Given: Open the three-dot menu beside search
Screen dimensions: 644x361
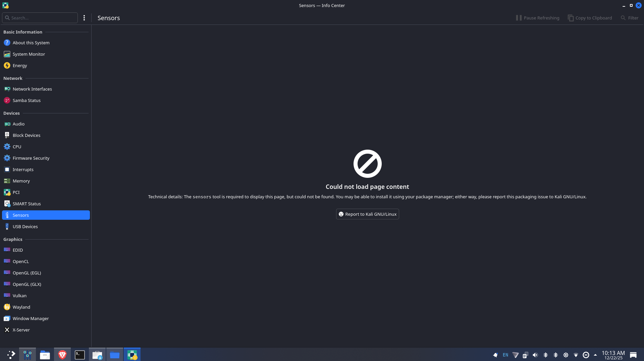Looking at the screenshot, I should 84,18.
